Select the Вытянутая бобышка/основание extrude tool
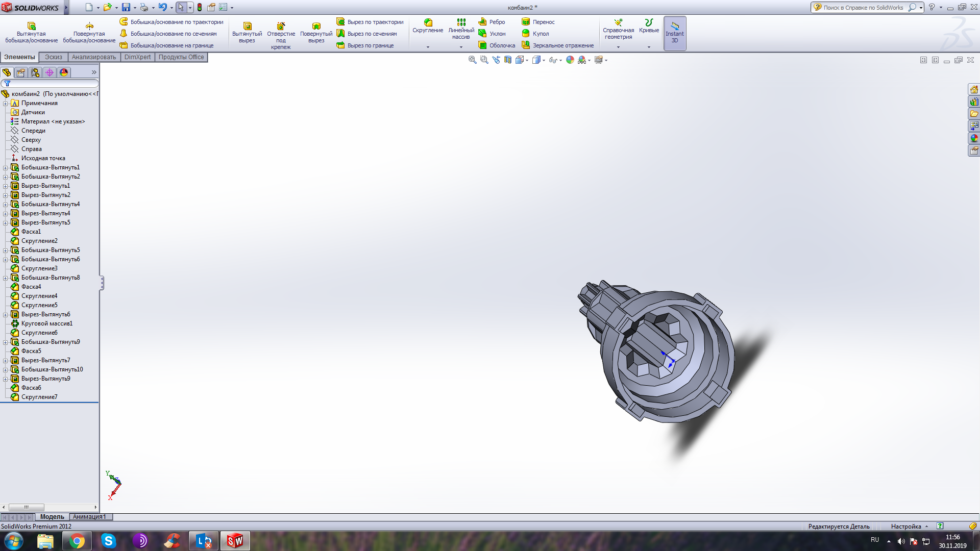This screenshot has height=551, width=980. 31,32
